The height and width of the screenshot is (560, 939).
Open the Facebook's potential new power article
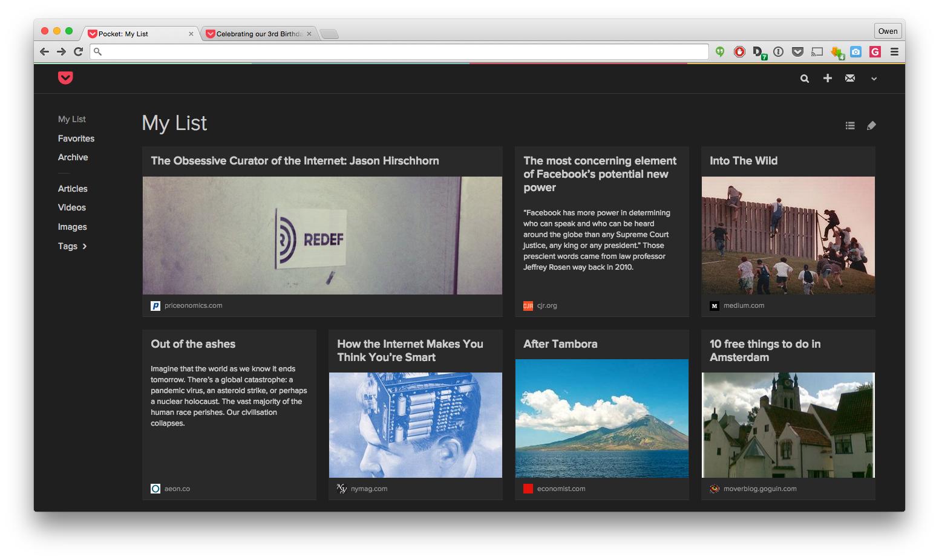(x=600, y=174)
